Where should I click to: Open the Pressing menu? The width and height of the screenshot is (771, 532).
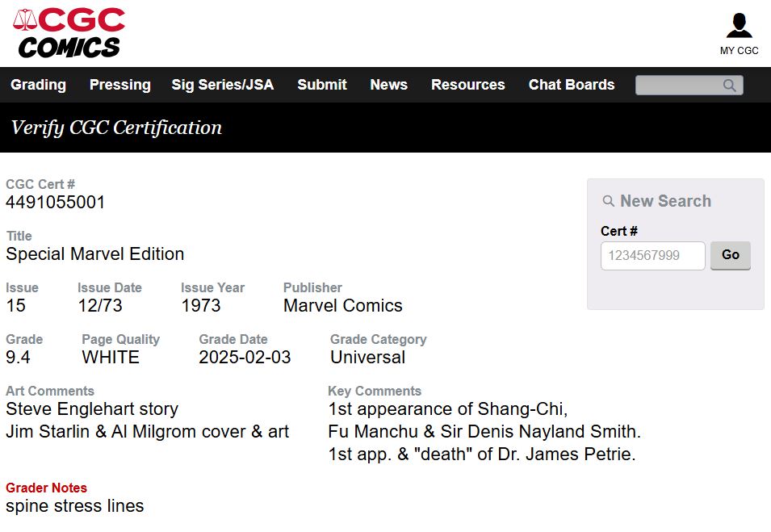coord(120,85)
